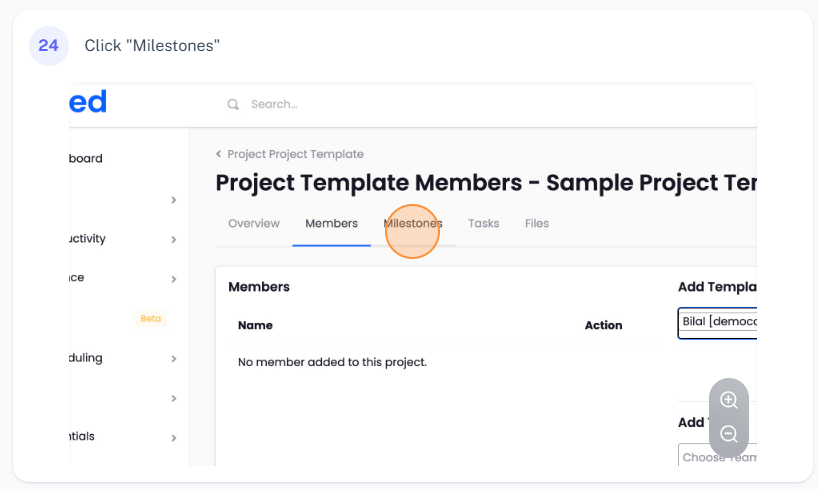Image resolution: width=819 pixels, height=489 pixels.
Task: Click the back chevron before Project Project Template
Action: coord(219,155)
